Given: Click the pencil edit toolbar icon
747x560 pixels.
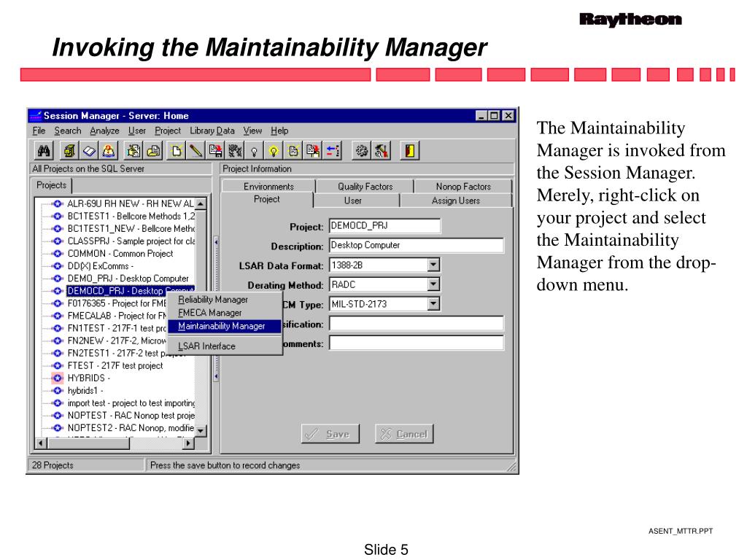Looking at the screenshot, I should point(196,151).
